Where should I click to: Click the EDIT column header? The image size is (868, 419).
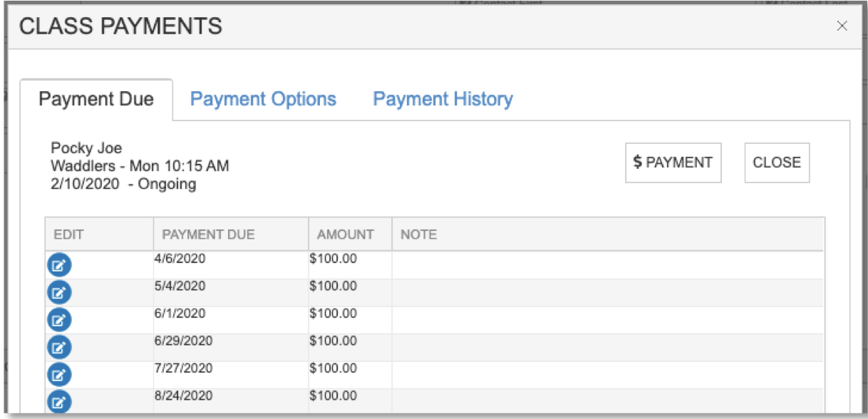pyautogui.click(x=69, y=234)
